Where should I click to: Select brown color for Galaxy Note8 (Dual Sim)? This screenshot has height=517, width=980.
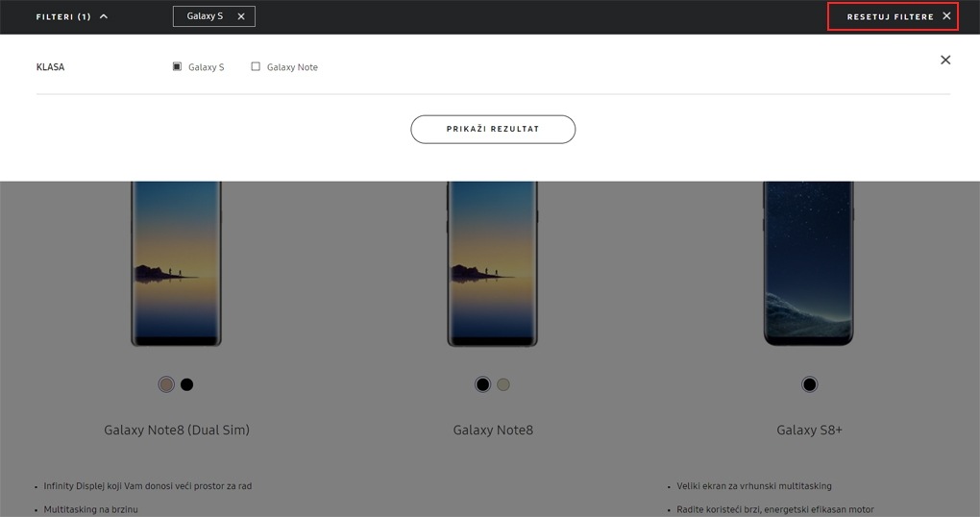point(166,384)
